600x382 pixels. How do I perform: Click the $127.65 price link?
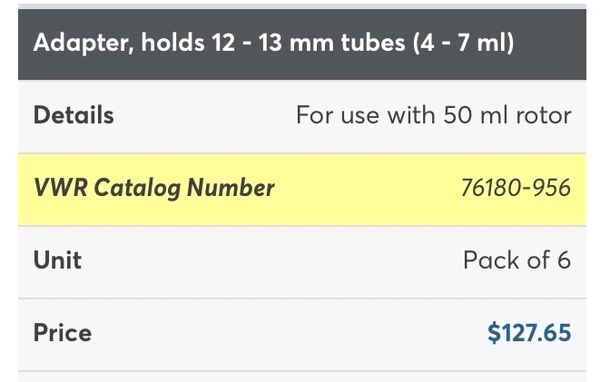tap(529, 333)
